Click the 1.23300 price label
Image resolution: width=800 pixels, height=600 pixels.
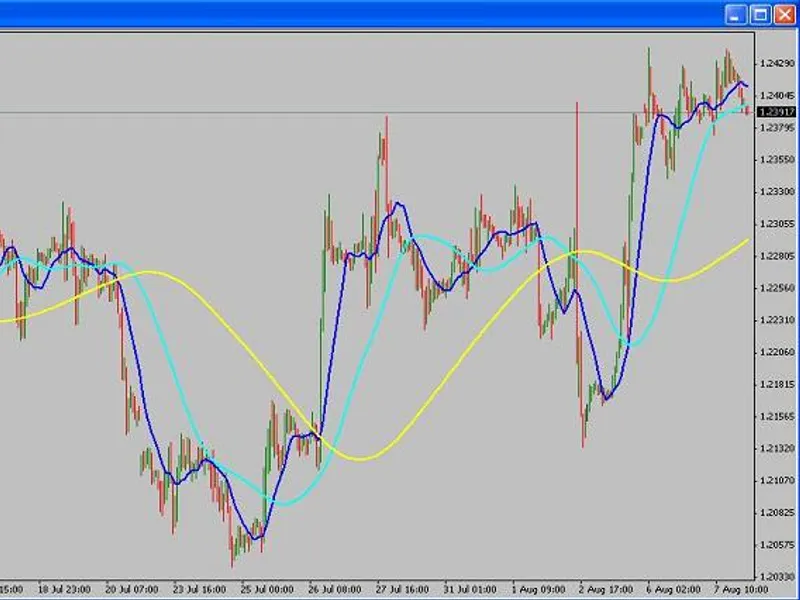(x=778, y=192)
